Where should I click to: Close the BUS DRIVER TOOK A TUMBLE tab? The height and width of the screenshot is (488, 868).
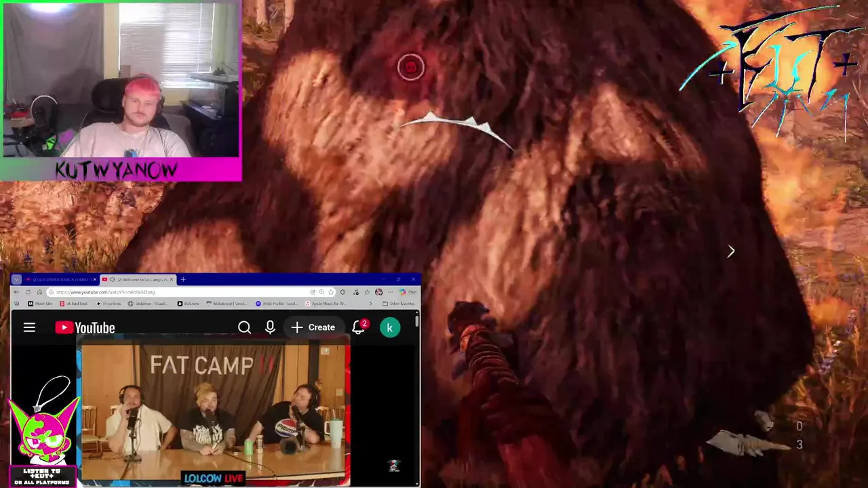click(x=95, y=279)
